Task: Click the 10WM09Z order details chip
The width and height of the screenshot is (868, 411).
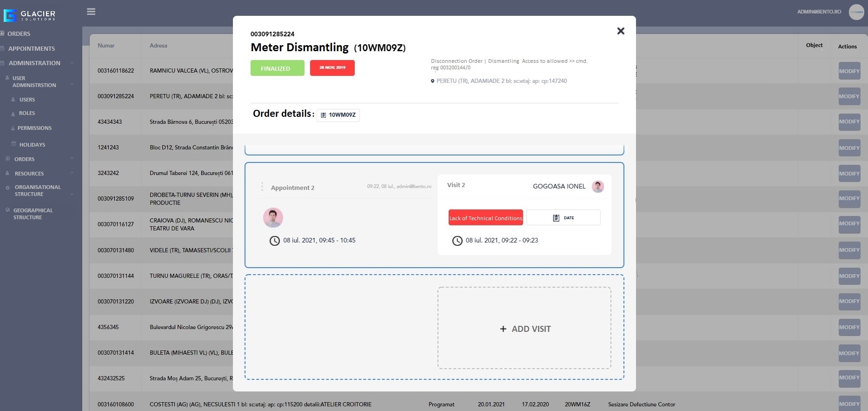Action: [338, 115]
